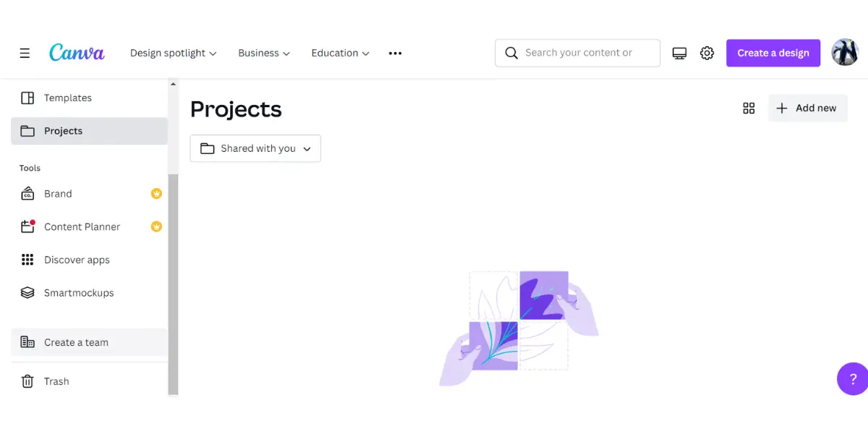The width and height of the screenshot is (868, 434).
Task: Open the desktop app monitor icon
Action: tap(679, 53)
